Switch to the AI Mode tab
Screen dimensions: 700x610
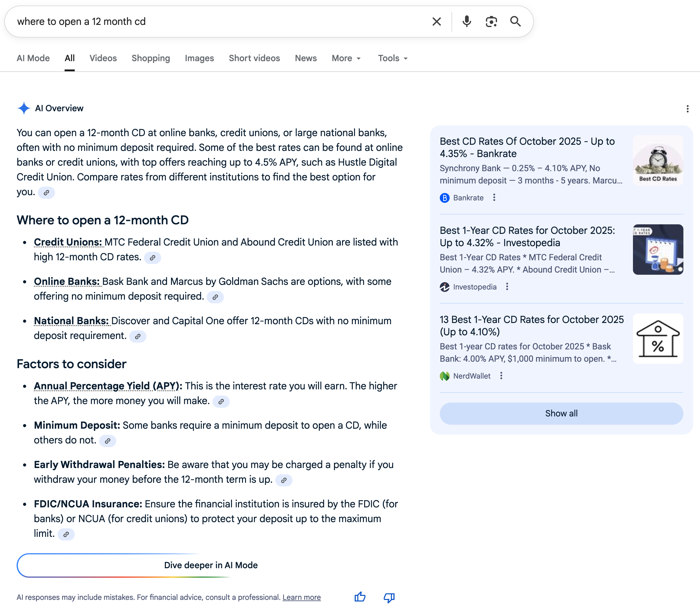[33, 58]
